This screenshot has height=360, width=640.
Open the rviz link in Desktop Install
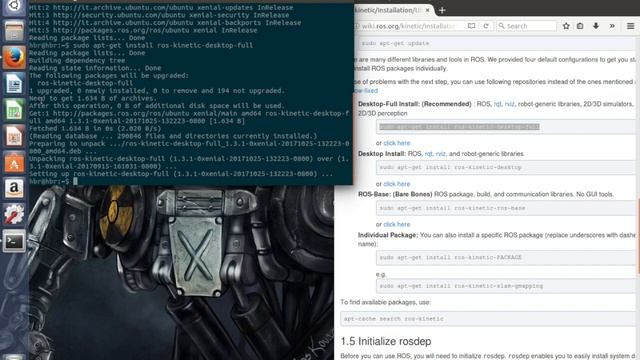(x=440, y=154)
